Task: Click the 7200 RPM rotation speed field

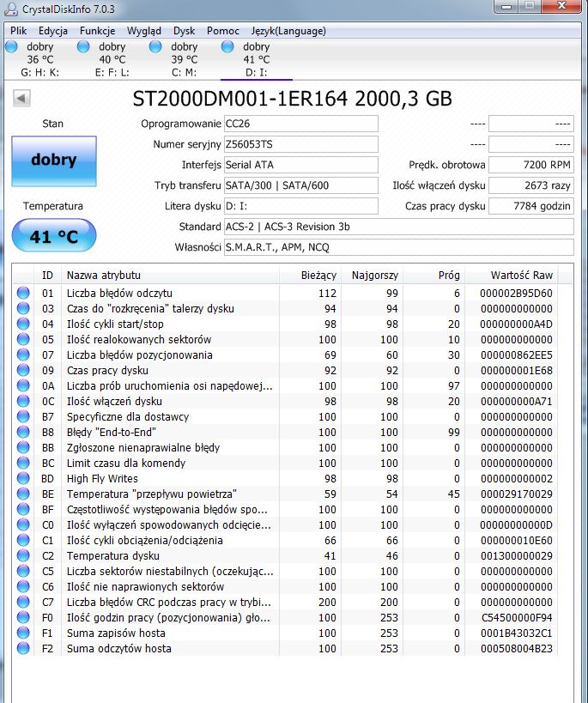Action: (531, 165)
